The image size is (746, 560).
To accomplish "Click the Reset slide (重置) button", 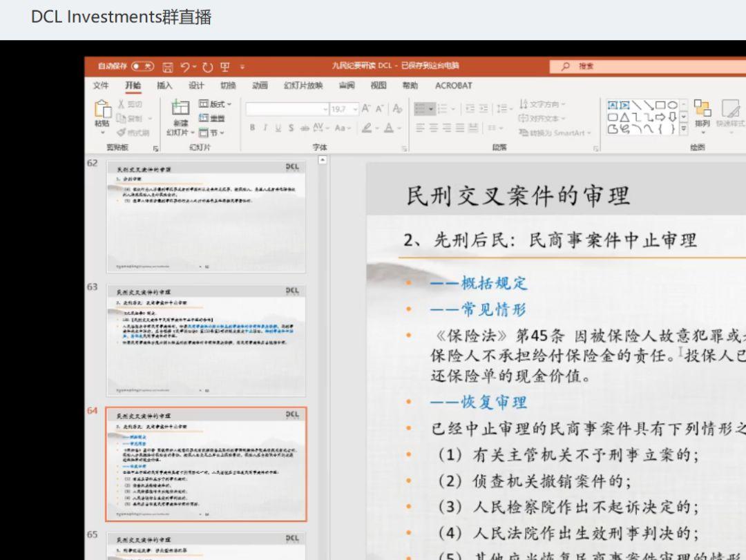I will [x=212, y=118].
